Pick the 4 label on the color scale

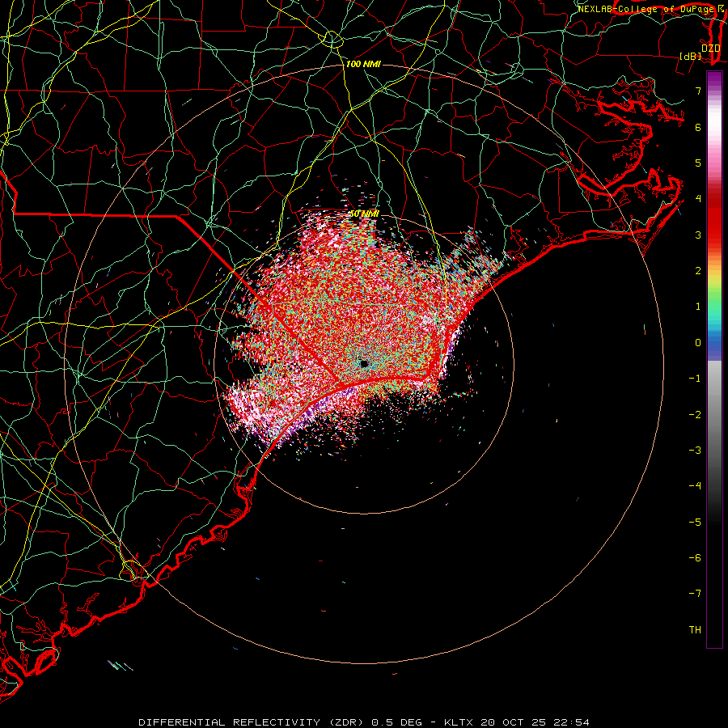coord(698,199)
